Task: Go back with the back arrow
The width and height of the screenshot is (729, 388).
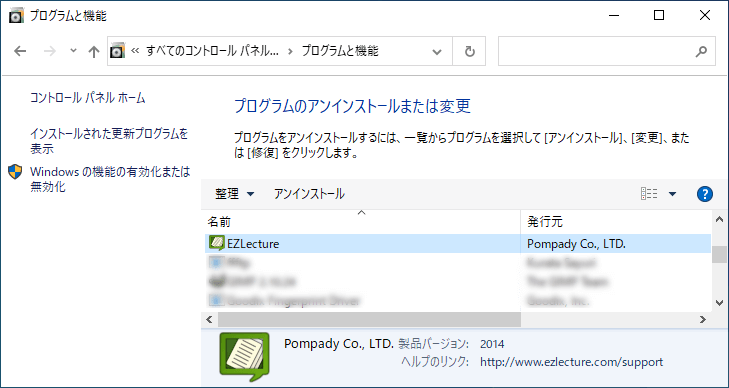Action: (x=20, y=51)
